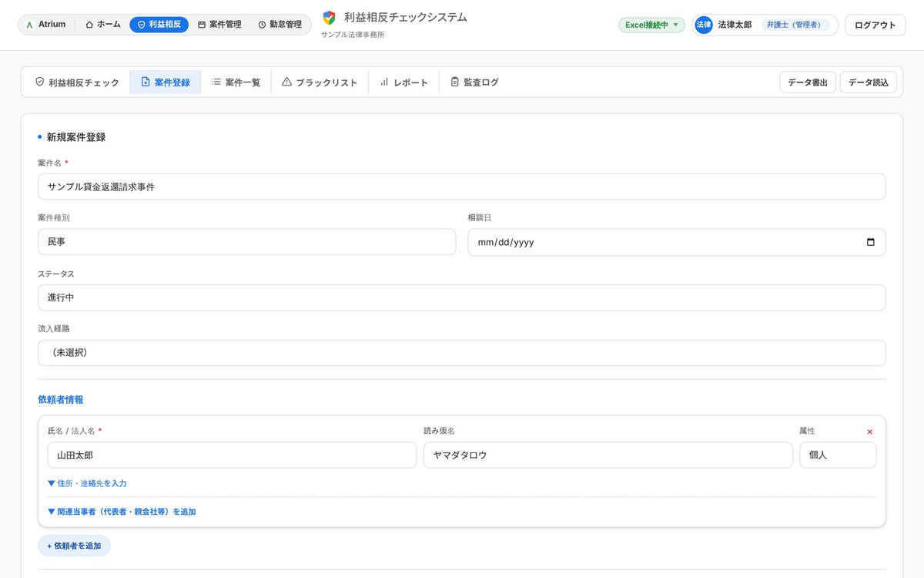Click the サンプル法律事務所 subtitle

tap(353, 35)
